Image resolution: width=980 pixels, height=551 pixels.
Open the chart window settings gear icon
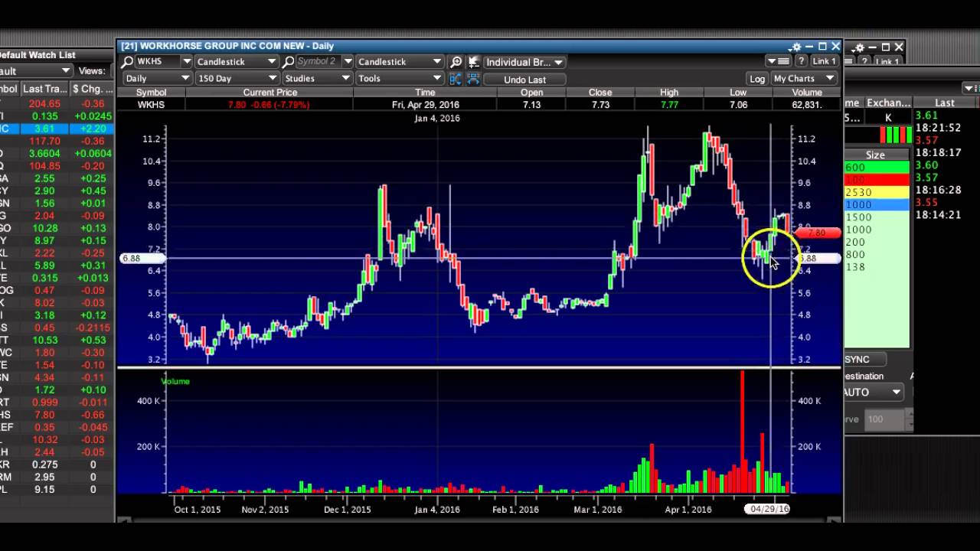[x=796, y=47]
